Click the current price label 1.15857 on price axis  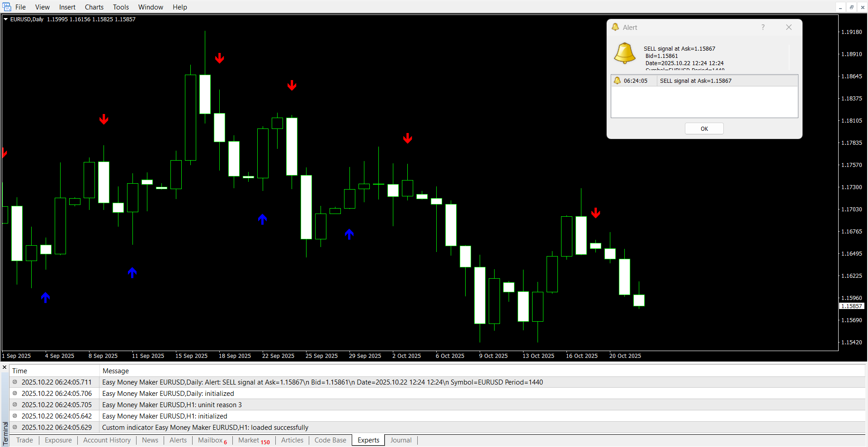pyautogui.click(x=851, y=306)
